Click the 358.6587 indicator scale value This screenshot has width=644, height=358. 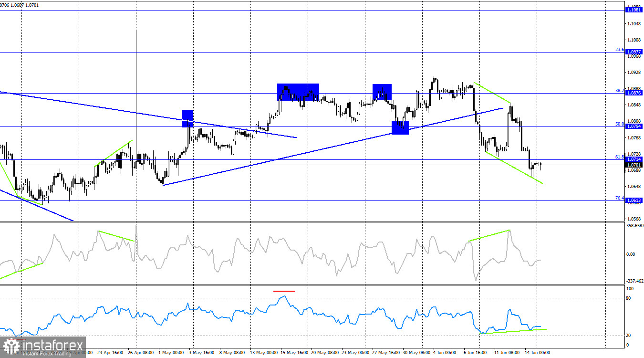coord(634,225)
